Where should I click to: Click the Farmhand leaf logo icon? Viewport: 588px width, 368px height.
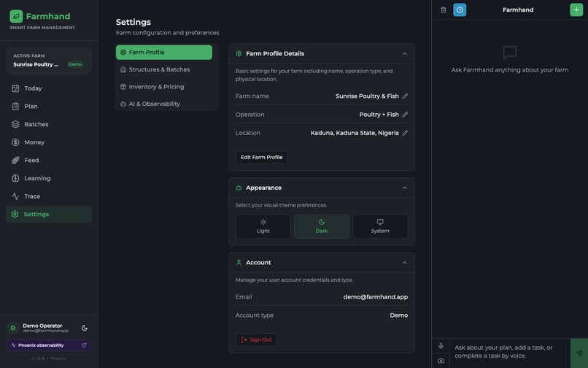point(16,16)
